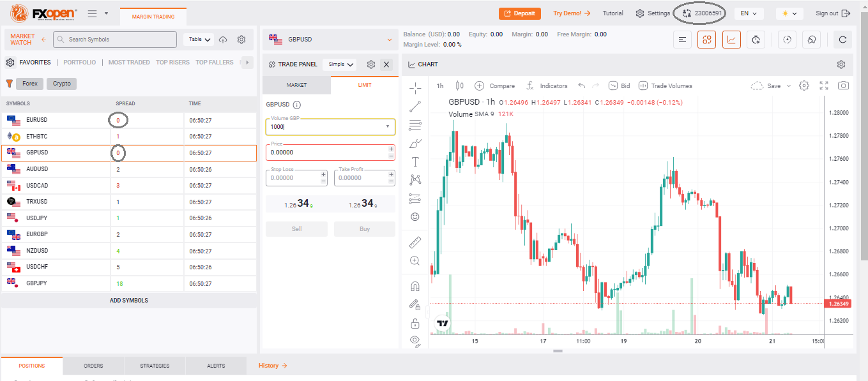Click the clock icon in the header toolbar
This screenshot has height=381, width=868.
787,40
